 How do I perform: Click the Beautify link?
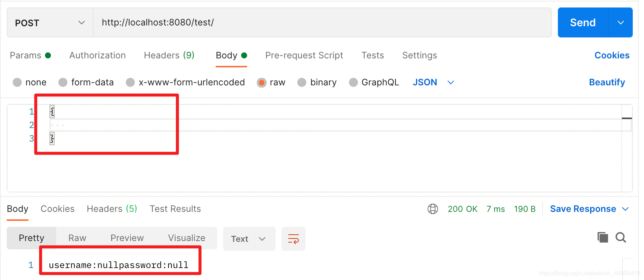point(607,82)
